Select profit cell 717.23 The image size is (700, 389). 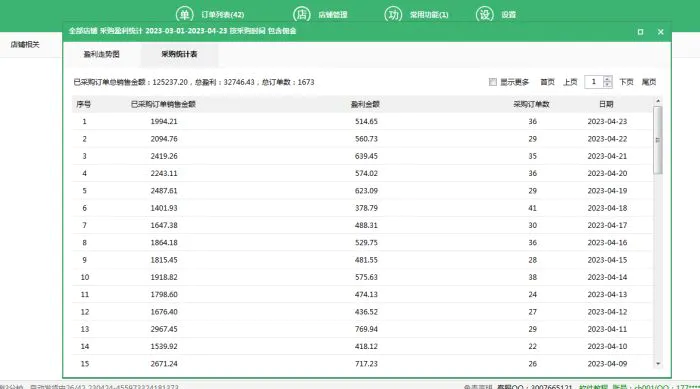[x=367, y=364]
